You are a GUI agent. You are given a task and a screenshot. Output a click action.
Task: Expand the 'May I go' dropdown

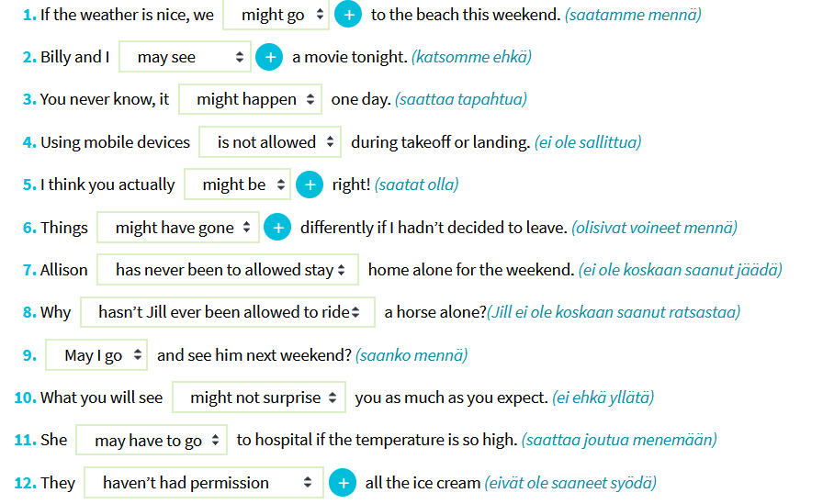[96, 355]
